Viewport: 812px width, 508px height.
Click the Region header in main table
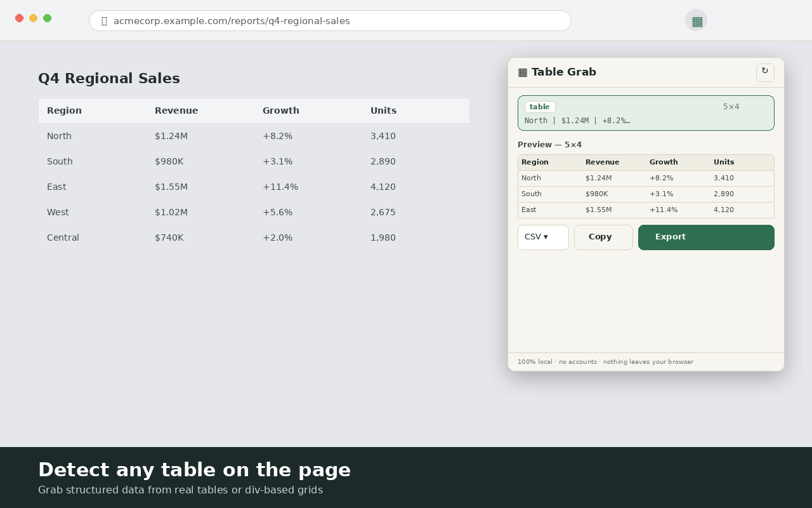click(64, 110)
